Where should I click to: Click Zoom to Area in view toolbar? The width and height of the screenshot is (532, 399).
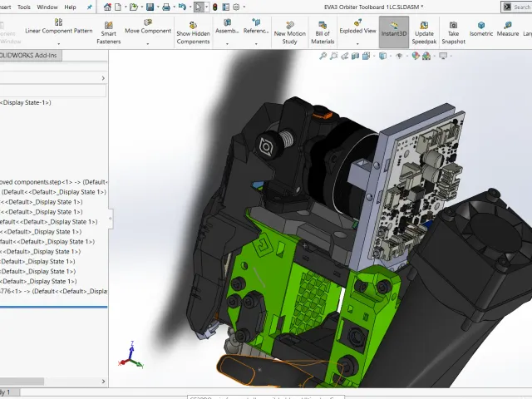click(x=334, y=56)
